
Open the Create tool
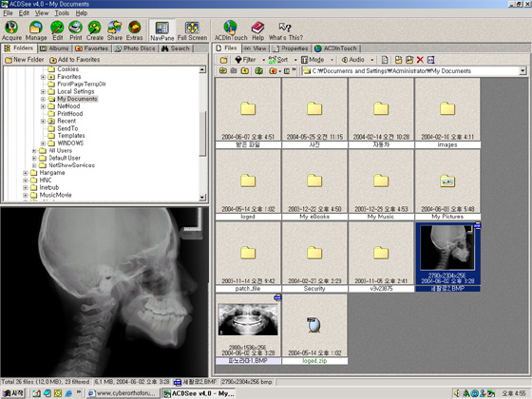pyautogui.click(x=95, y=30)
